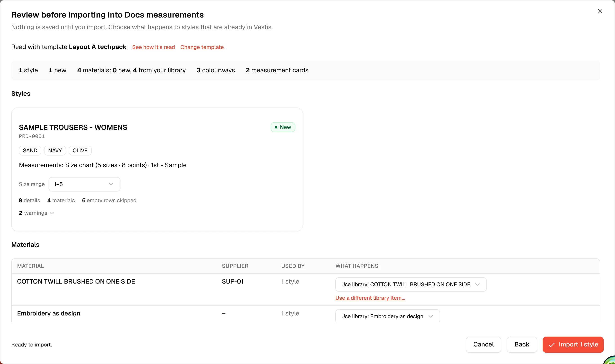Click SUP-01 supplier cell
Image resolution: width=615 pixels, height=364 pixels.
click(x=233, y=281)
